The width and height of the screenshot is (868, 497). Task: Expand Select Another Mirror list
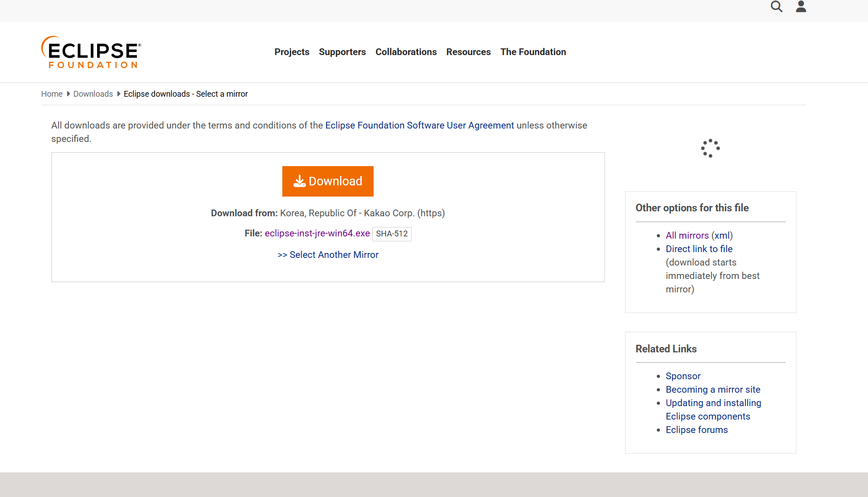click(328, 255)
